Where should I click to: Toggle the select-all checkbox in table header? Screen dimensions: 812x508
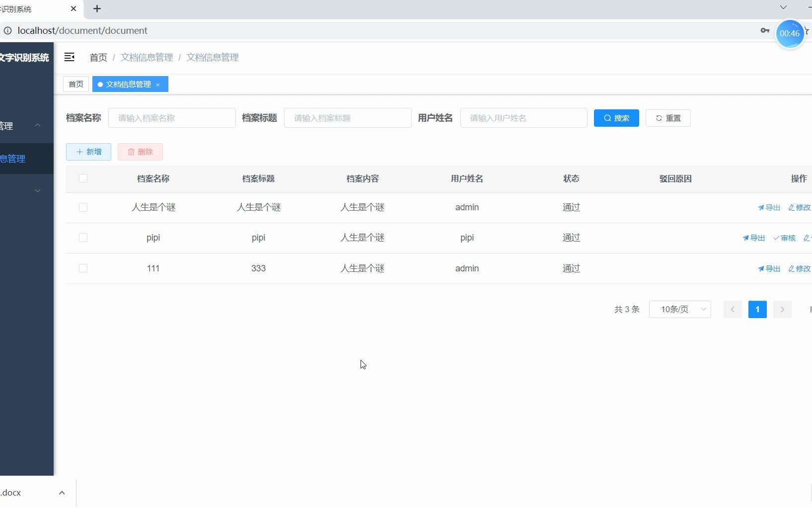(83, 178)
